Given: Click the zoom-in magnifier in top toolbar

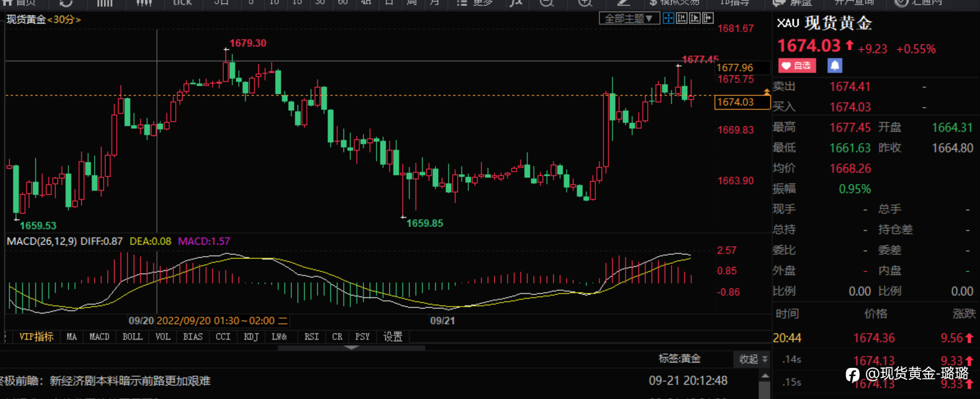Looking at the screenshot, I should click(x=585, y=3).
